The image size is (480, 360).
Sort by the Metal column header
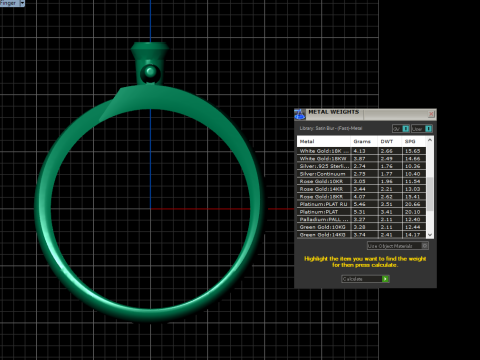tap(323, 141)
